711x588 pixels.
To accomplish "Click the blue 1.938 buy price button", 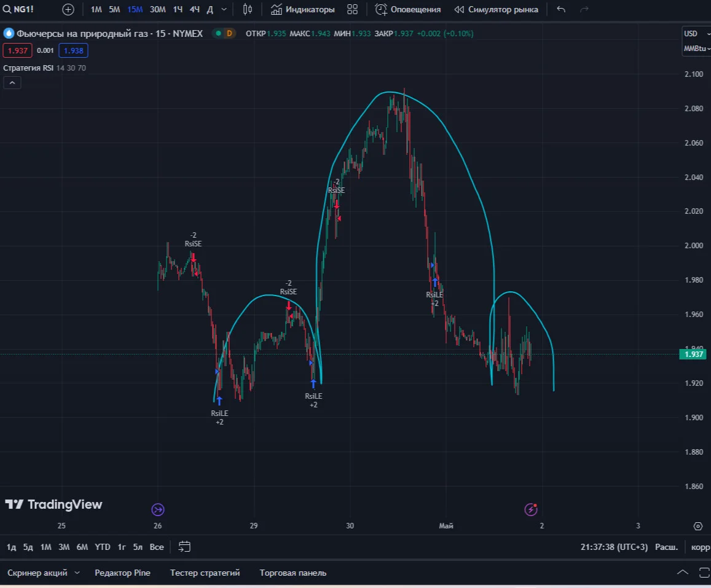I will pos(74,50).
